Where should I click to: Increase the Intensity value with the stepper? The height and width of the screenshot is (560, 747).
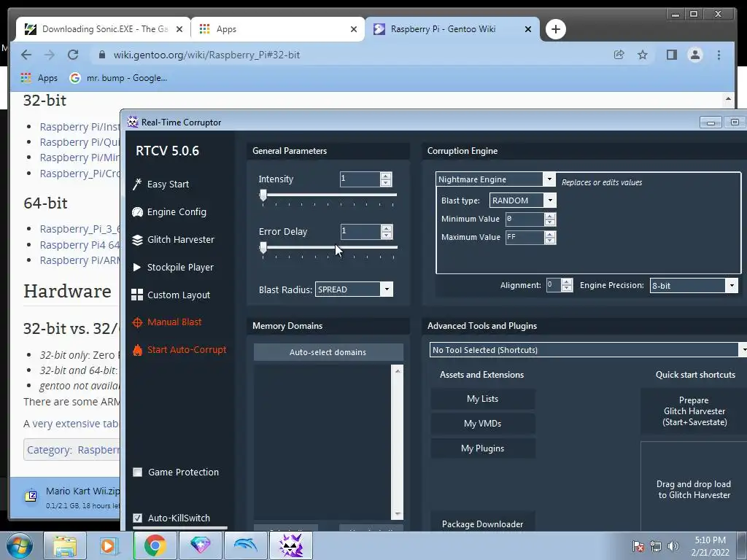[x=386, y=176]
